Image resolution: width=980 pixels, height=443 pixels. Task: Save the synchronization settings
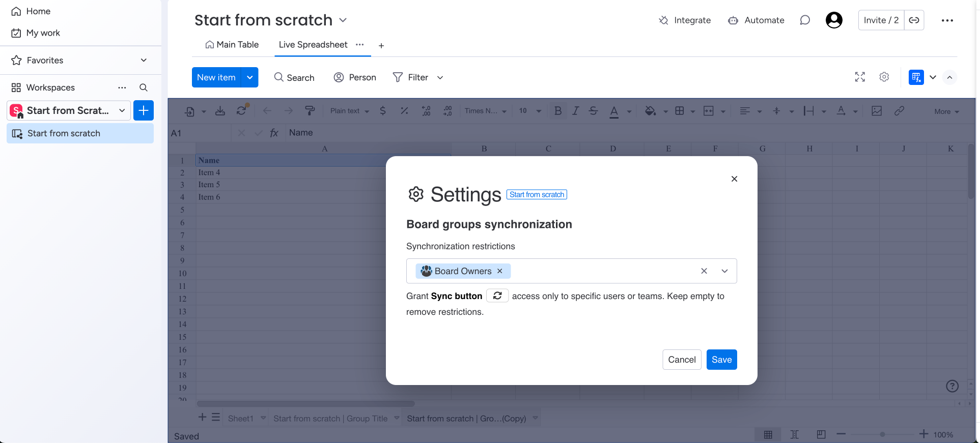click(x=721, y=360)
